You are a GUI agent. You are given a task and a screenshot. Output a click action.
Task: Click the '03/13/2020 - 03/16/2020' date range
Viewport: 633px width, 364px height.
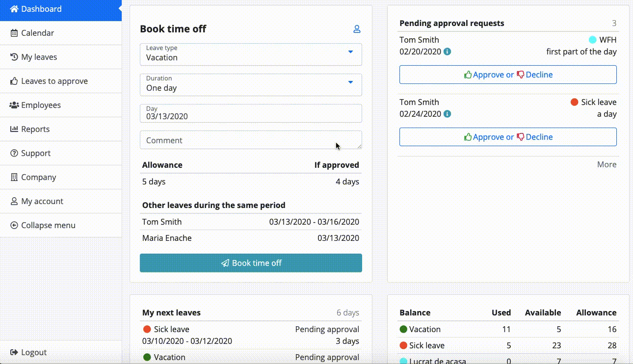click(x=314, y=222)
